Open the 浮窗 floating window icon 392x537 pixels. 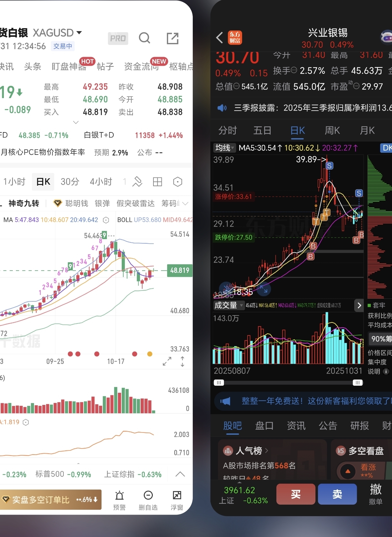[x=177, y=500]
